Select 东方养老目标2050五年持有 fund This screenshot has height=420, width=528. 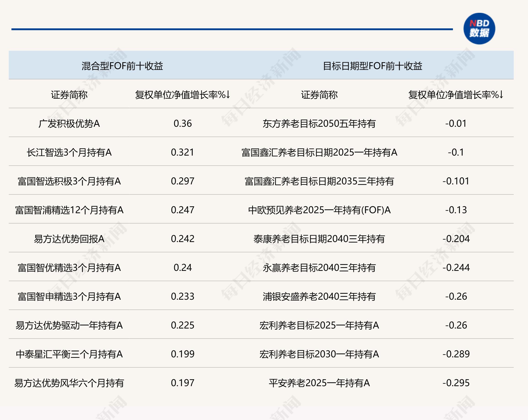319,124
